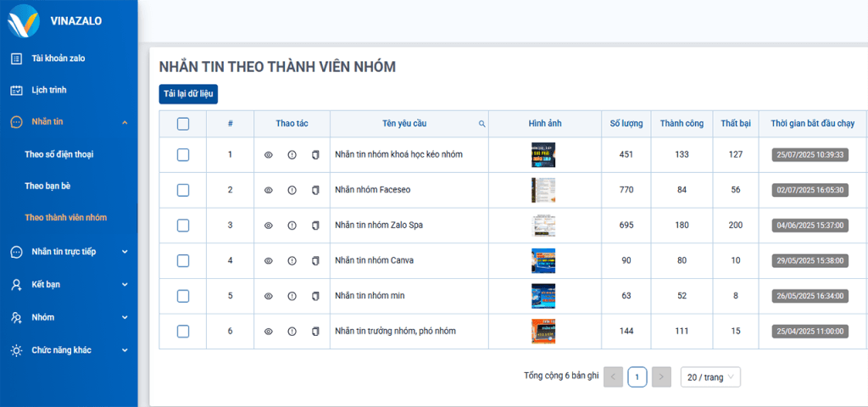Click the search icon in Tên yêu cầu header
Image resolution: width=868 pixels, height=407 pixels.
pos(482,124)
